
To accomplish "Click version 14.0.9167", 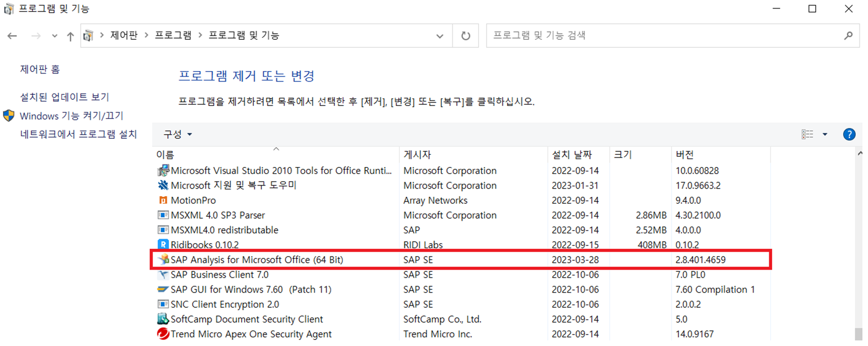I will pos(695,334).
